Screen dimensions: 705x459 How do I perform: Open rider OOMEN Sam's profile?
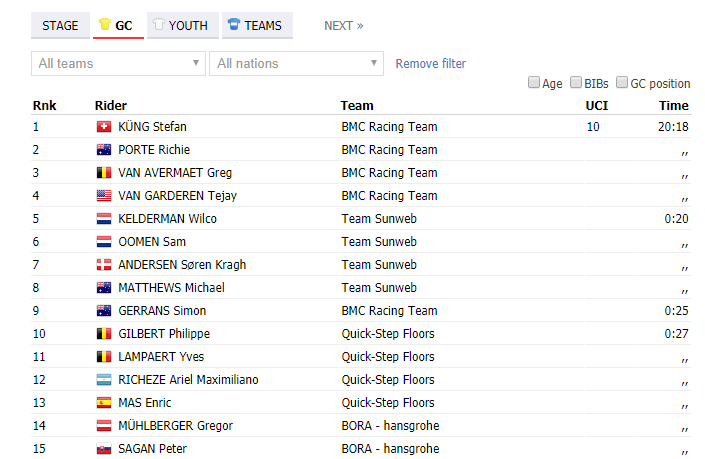(x=152, y=242)
